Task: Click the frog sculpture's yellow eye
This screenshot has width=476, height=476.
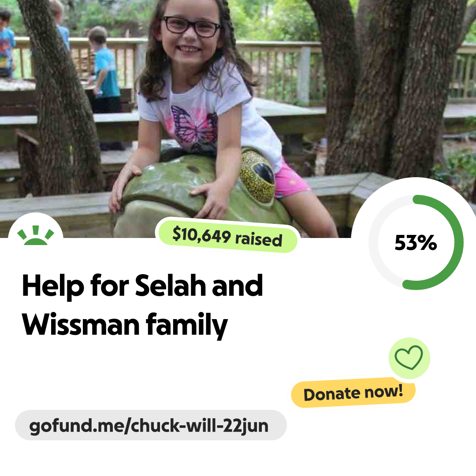Action: coord(257,176)
